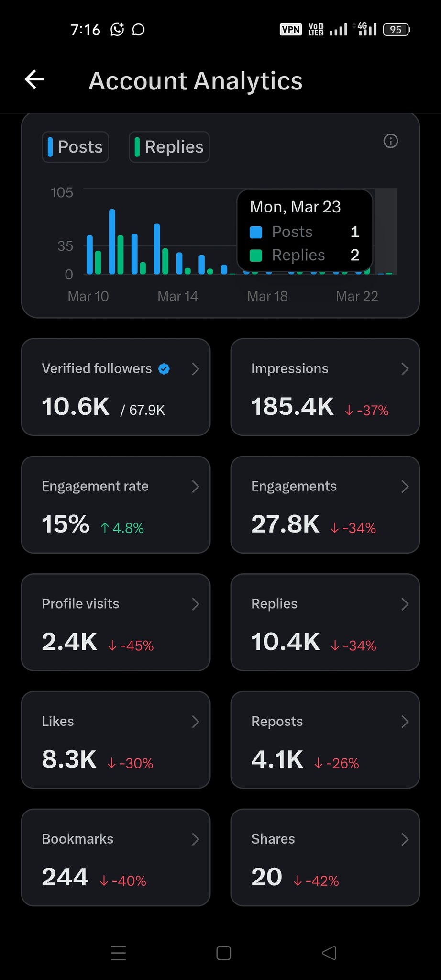Image resolution: width=441 pixels, height=980 pixels.
Task: Open the Bookmarks metric card
Action: coord(116,857)
